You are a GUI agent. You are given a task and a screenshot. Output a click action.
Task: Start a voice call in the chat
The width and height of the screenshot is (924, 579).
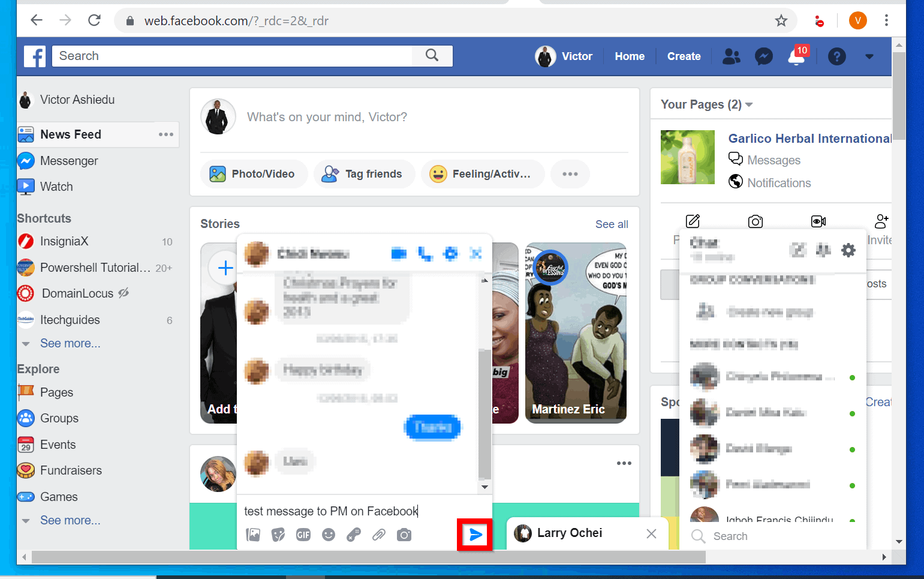point(425,254)
